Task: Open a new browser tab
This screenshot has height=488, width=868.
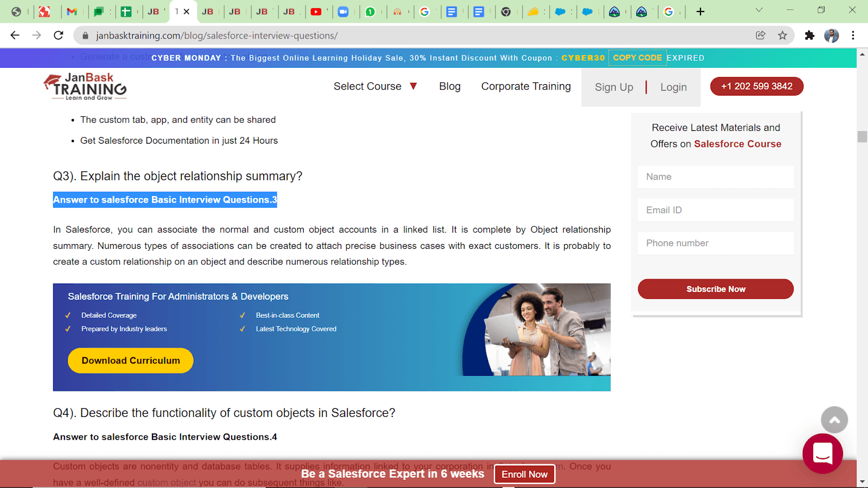Action: (700, 11)
